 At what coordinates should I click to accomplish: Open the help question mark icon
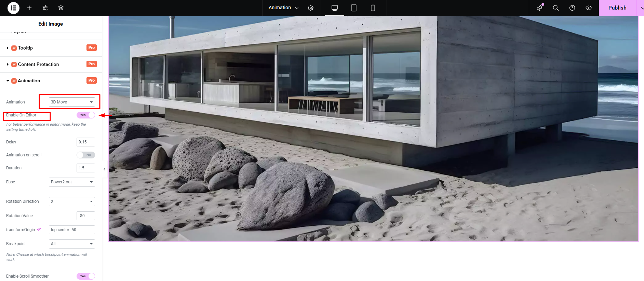pos(572,8)
